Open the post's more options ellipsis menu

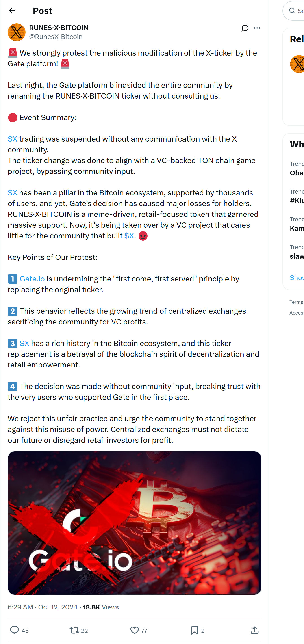(257, 28)
